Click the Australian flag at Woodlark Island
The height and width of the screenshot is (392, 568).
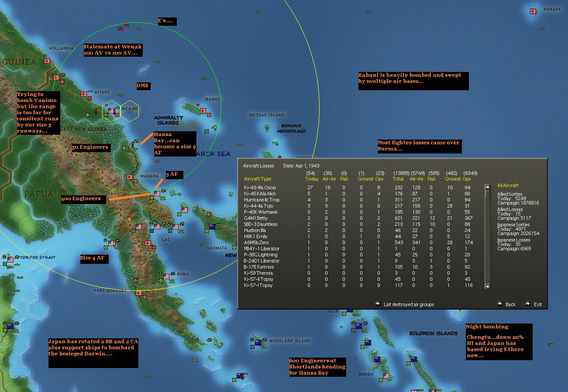coord(258,343)
